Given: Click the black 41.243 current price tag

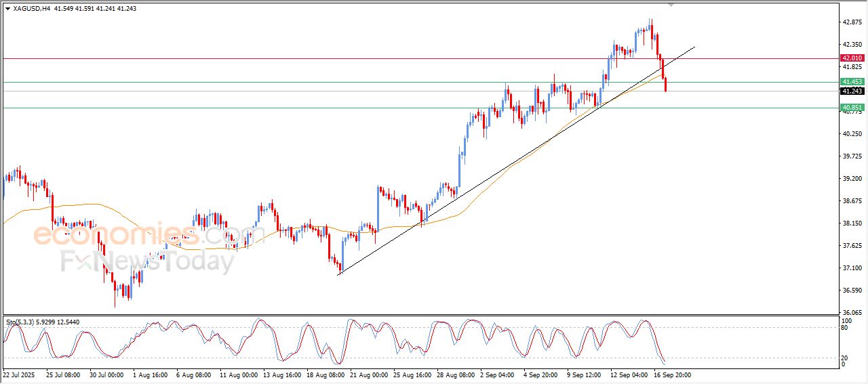Looking at the screenshot, I should [x=852, y=91].
